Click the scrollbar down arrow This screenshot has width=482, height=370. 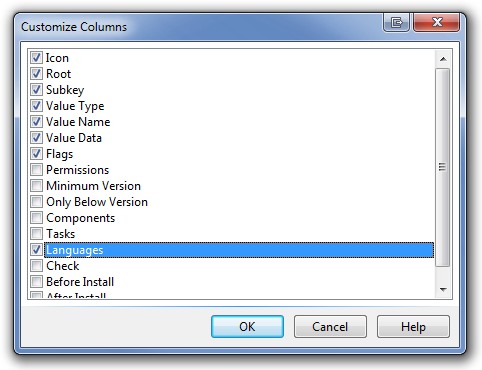tap(443, 289)
